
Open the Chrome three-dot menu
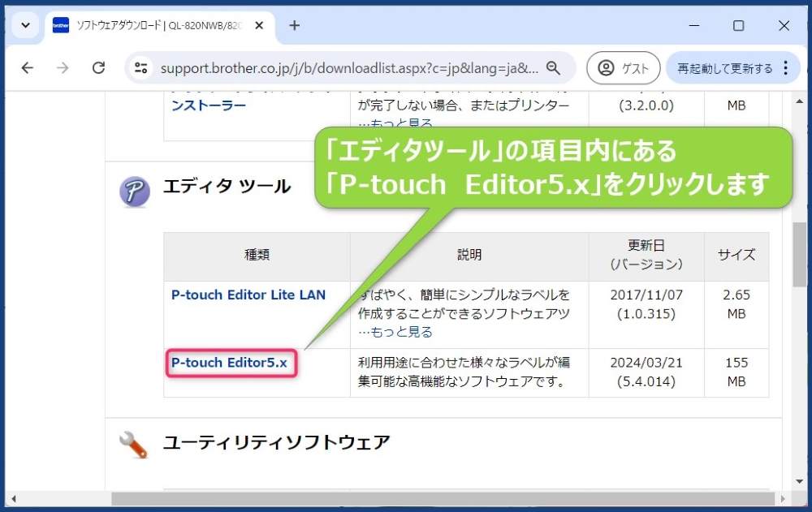[785, 68]
